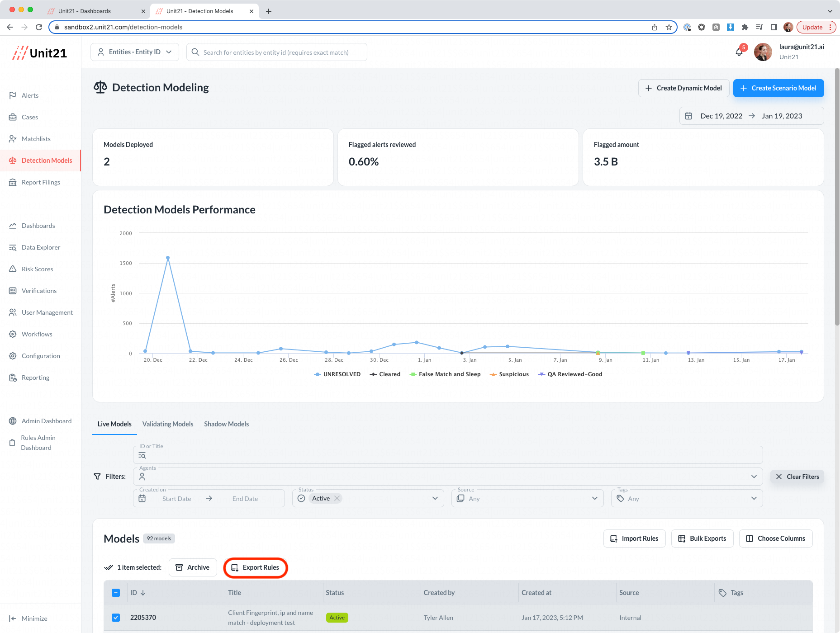
Task: Toggle UNRESOLVED series in chart legend
Action: [337, 374]
